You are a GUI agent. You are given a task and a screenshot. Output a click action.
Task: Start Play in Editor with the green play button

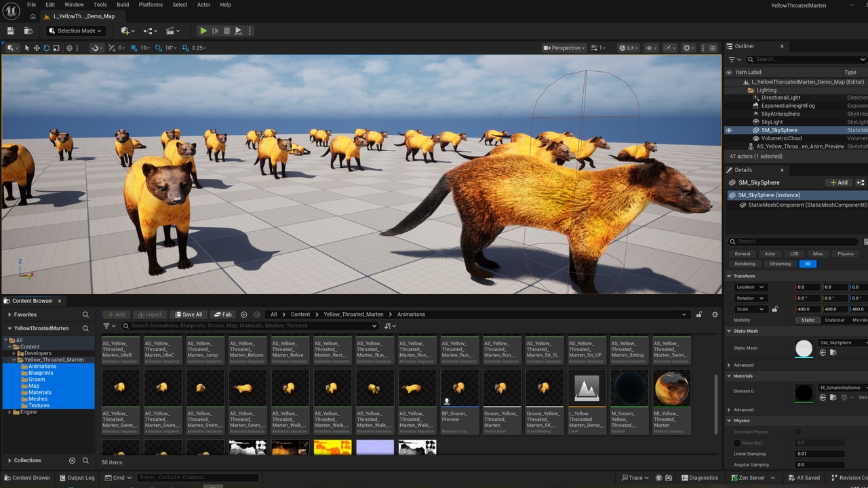203,30
